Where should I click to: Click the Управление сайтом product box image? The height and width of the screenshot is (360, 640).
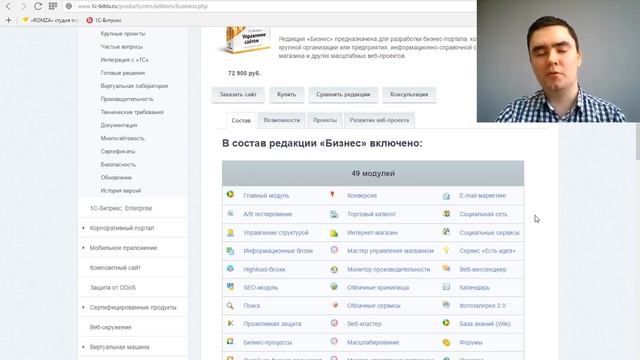click(245, 40)
